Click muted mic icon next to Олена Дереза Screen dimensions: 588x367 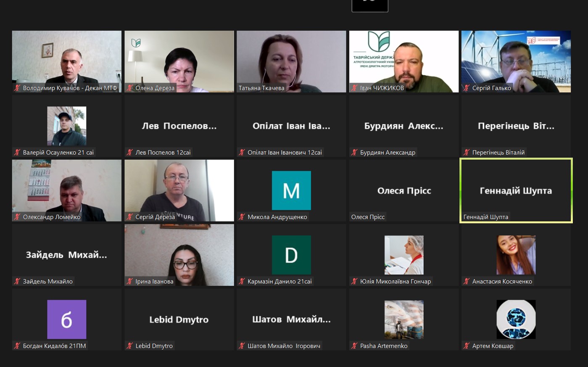tap(130, 88)
